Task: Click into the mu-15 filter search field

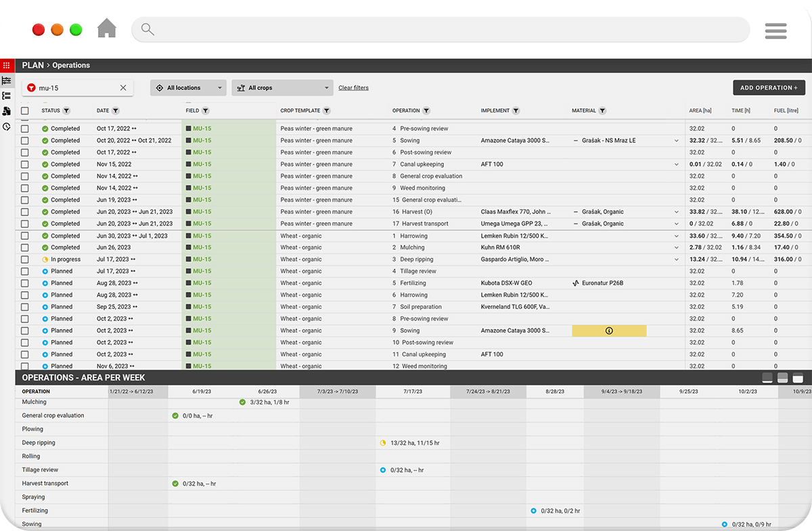Action: pos(78,88)
